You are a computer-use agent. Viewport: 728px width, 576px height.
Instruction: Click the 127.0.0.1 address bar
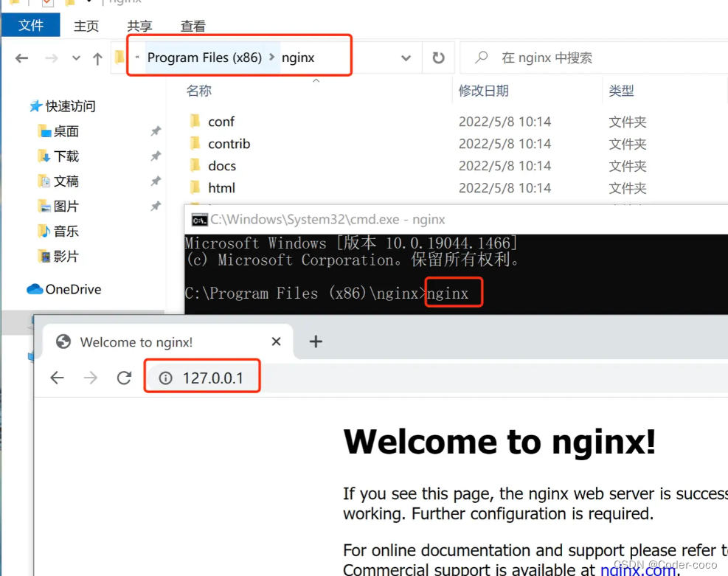[x=437, y=378]
